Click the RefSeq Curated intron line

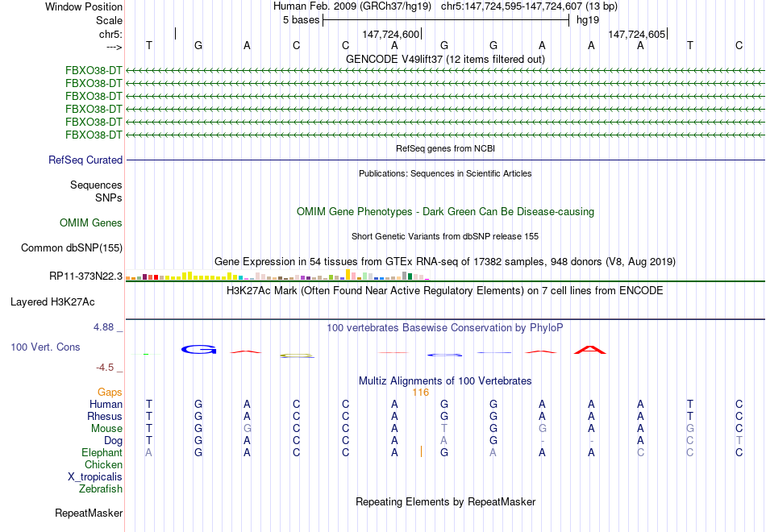(446, 160)
